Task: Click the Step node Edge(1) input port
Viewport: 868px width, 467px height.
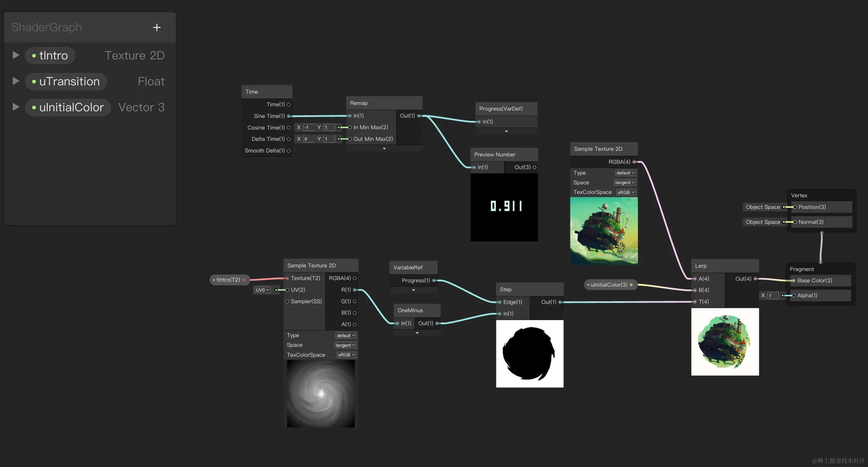Action: pos(500,302)
